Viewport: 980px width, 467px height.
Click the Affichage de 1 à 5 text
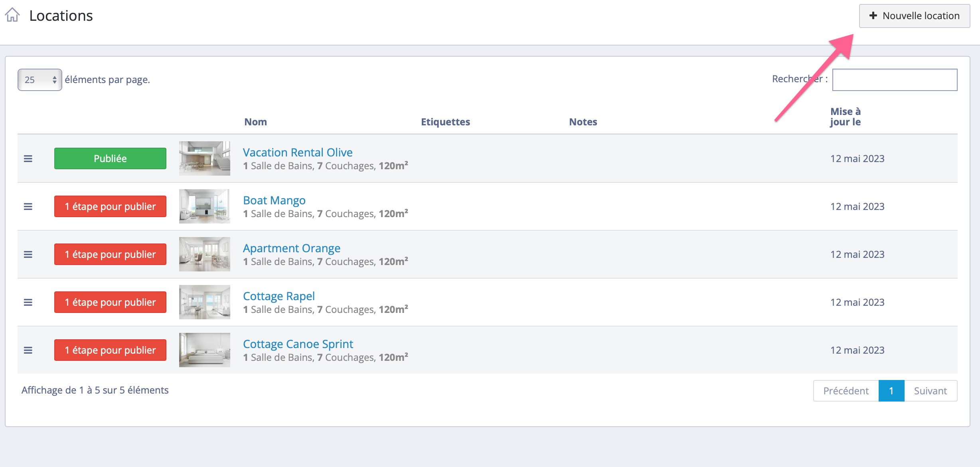point(95,390)
